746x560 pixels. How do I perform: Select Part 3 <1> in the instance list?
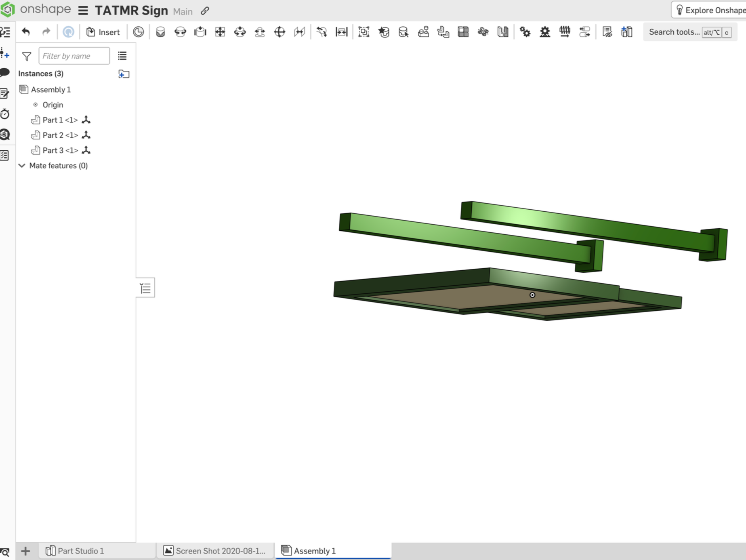[x=60, y=150]
